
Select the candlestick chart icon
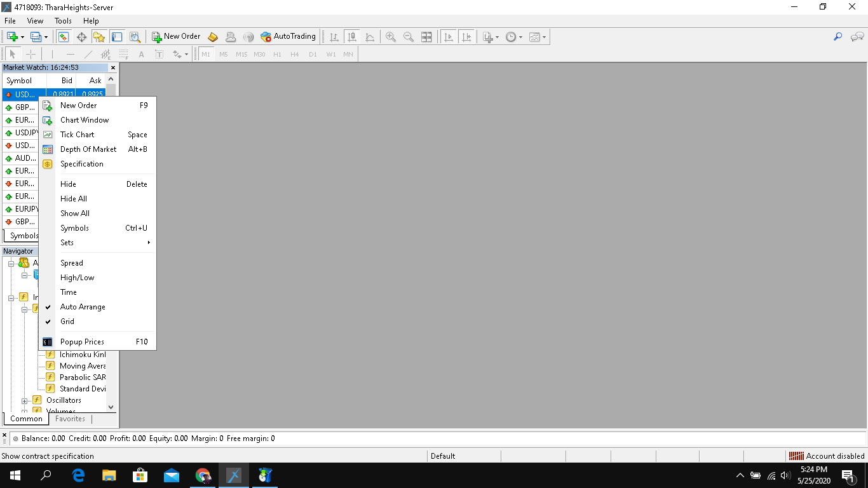pos(351,37)
